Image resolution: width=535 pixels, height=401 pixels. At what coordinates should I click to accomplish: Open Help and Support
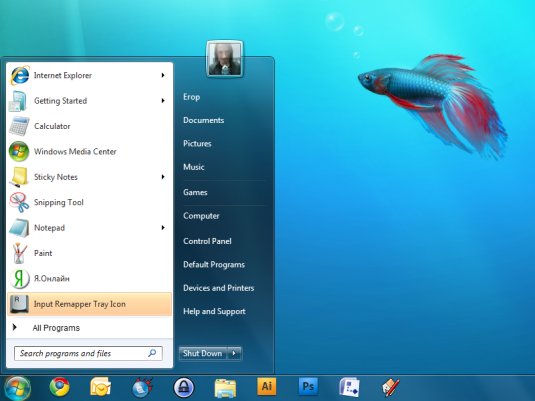click(x=214, y=312)
